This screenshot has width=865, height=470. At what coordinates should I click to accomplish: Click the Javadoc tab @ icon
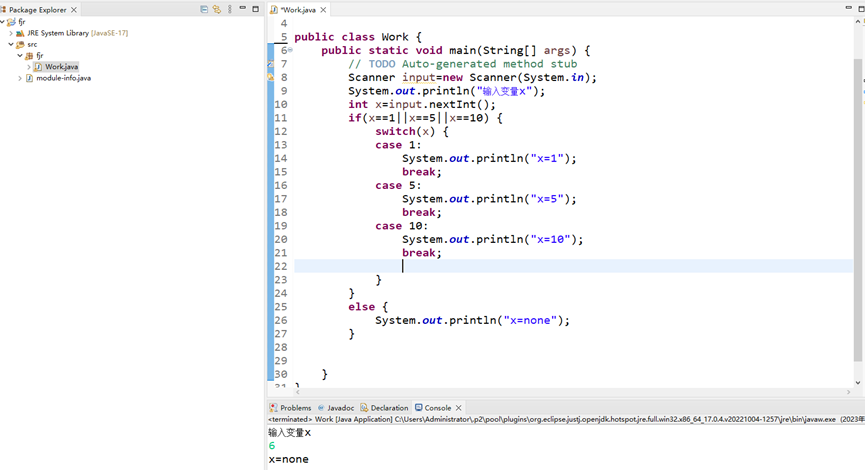321,408
